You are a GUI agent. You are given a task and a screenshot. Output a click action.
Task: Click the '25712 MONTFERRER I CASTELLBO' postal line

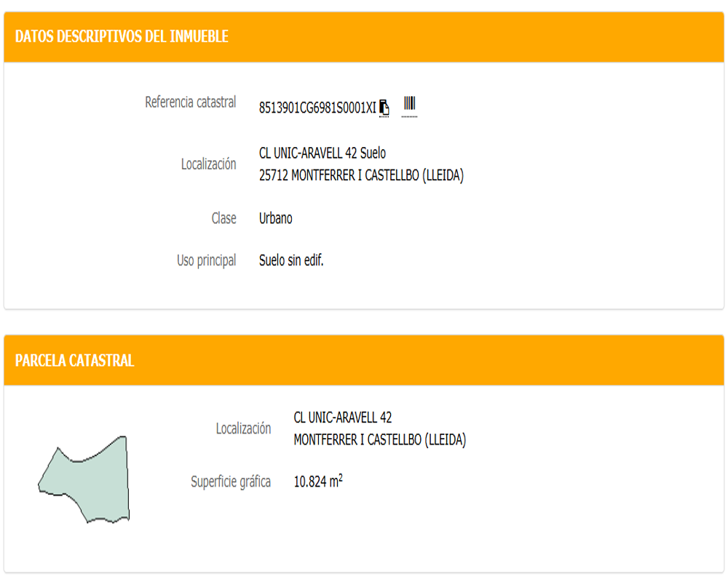click(x=361, y=176)
